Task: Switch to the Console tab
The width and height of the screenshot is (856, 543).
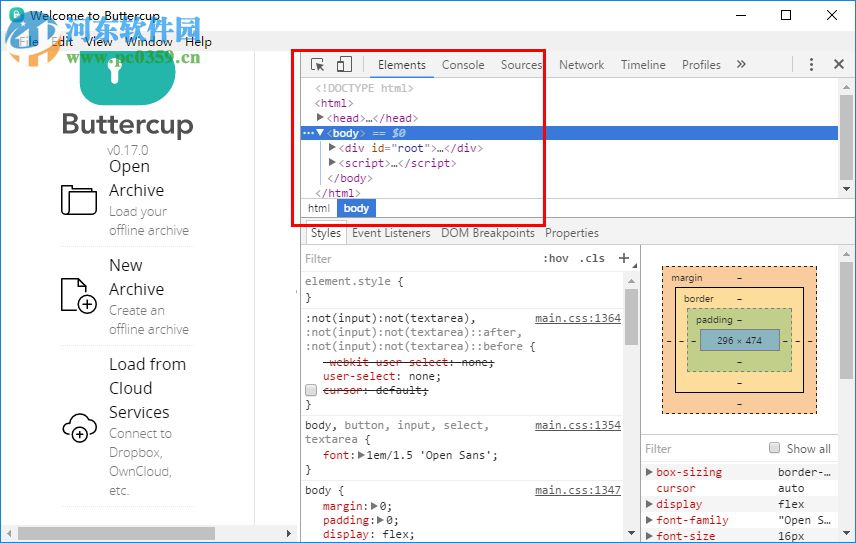Action: pyautogui.click(x=463, y=65)
